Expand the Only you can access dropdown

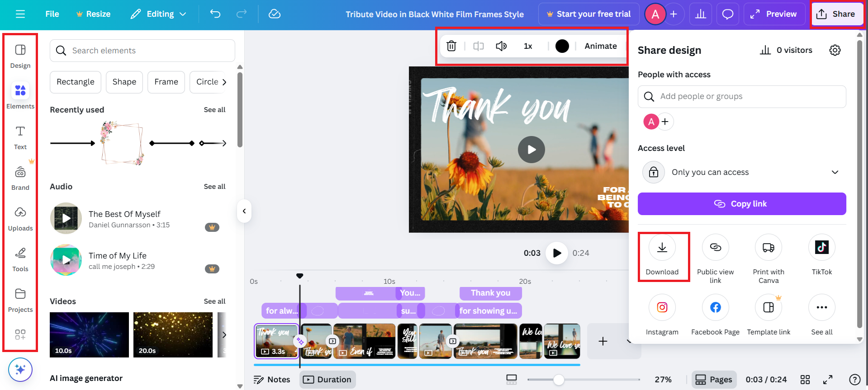point(742,172)
